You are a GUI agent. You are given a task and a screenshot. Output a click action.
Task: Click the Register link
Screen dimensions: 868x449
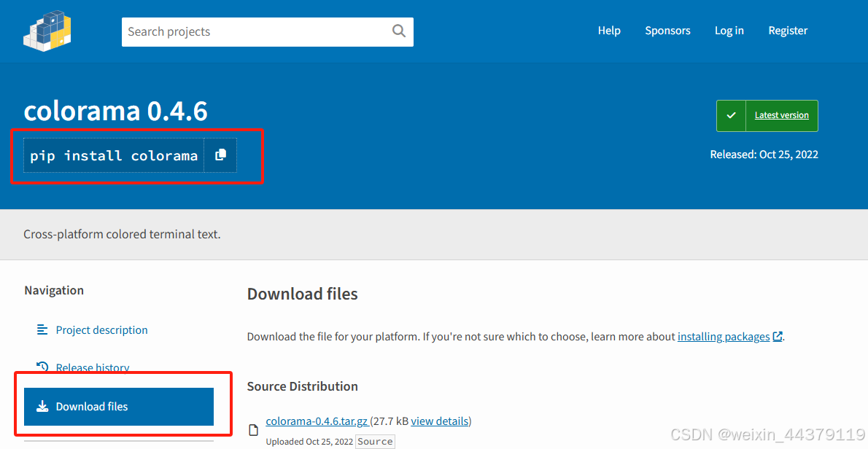tap(788, 31)
